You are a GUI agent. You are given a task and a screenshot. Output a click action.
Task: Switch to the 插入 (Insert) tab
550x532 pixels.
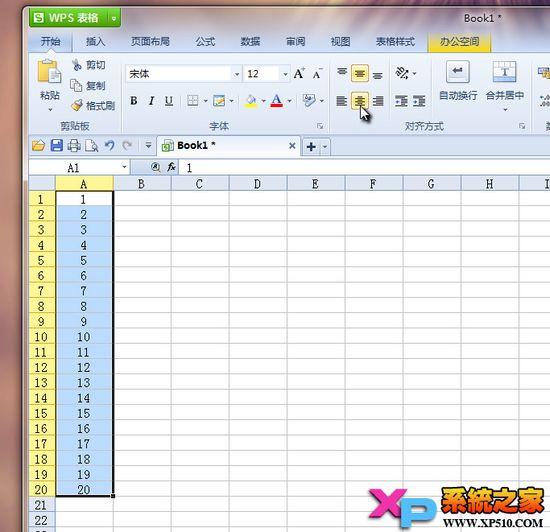(95, 42)
